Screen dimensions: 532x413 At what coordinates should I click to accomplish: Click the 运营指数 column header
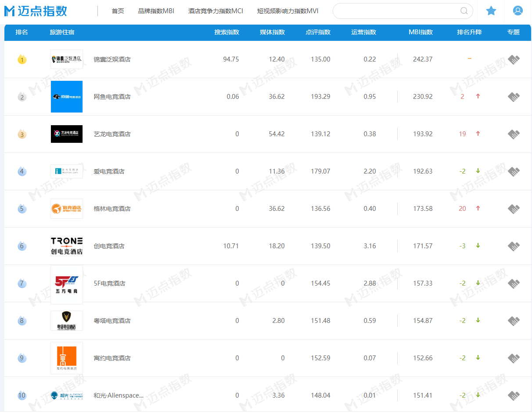click(364, 32)
